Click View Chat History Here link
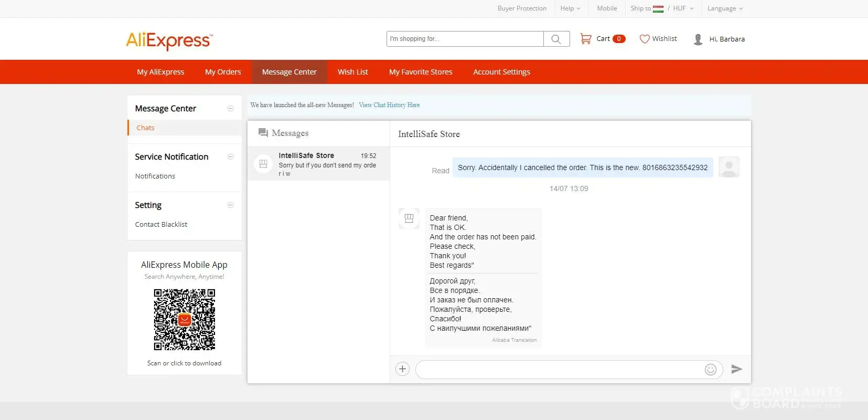This screenshot has width=868, height=420. click(x=389, y=105)
